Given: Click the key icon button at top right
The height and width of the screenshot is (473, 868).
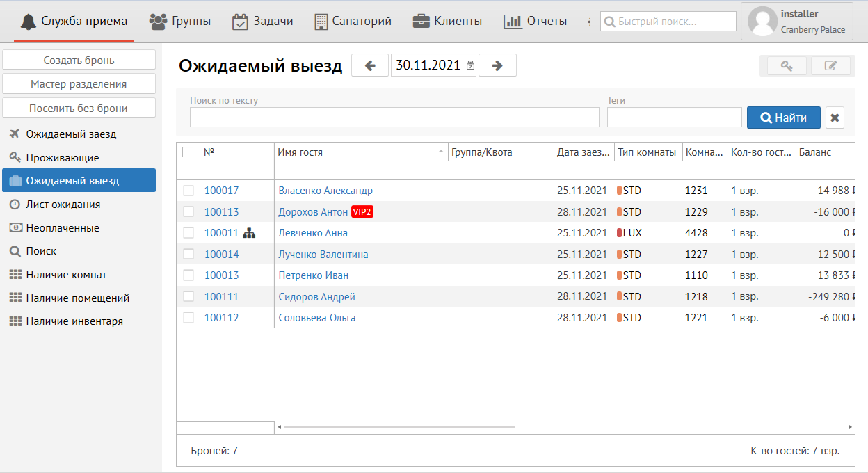Looking at the screenshot, I should (x=787, y=66).
